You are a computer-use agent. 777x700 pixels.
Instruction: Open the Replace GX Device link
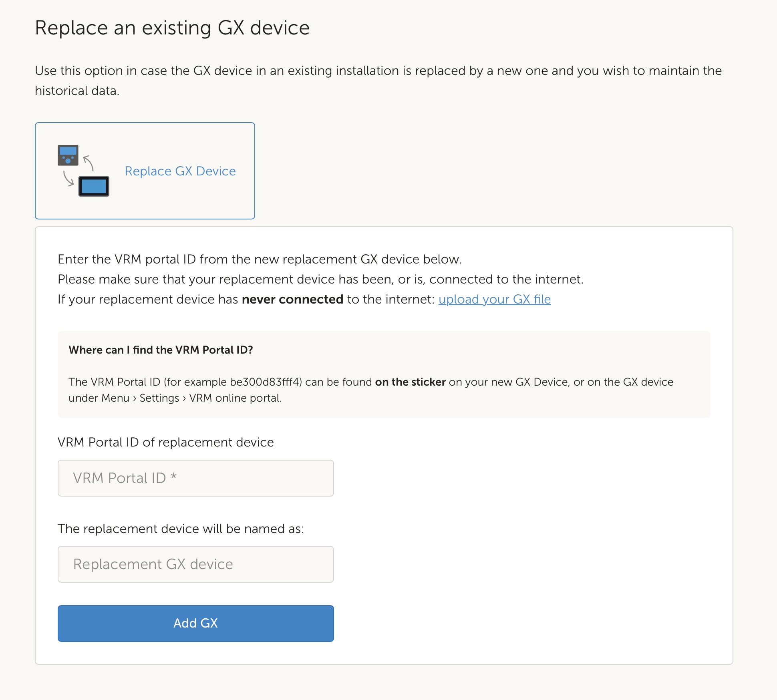tap(180, 171)
